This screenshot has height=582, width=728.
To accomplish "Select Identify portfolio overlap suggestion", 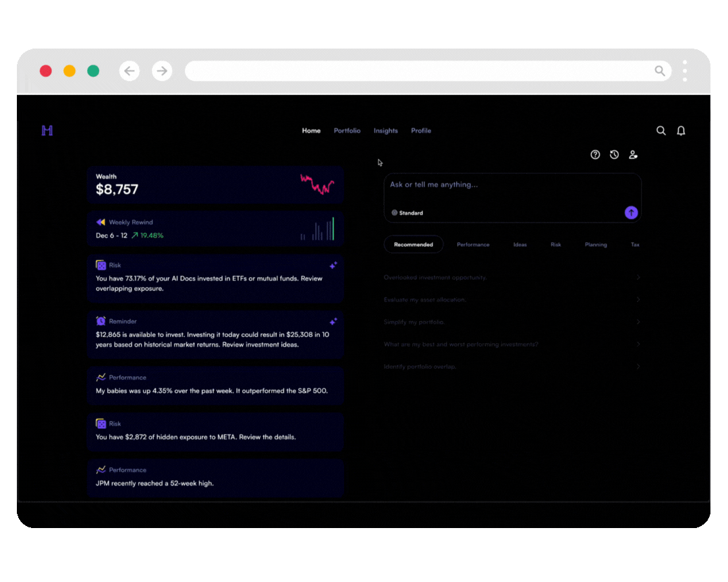I will click(x=512, y=366).
